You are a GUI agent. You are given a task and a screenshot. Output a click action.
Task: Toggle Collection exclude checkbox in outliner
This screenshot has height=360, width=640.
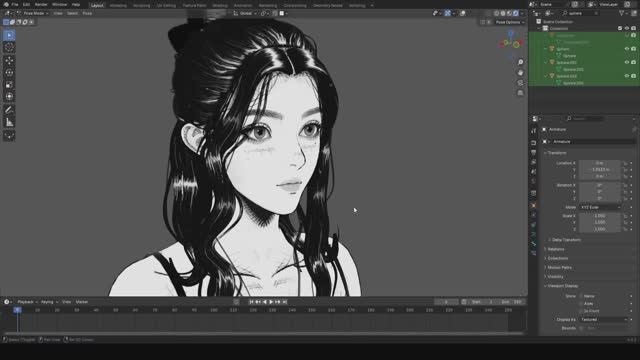click(x=620, y=28)
